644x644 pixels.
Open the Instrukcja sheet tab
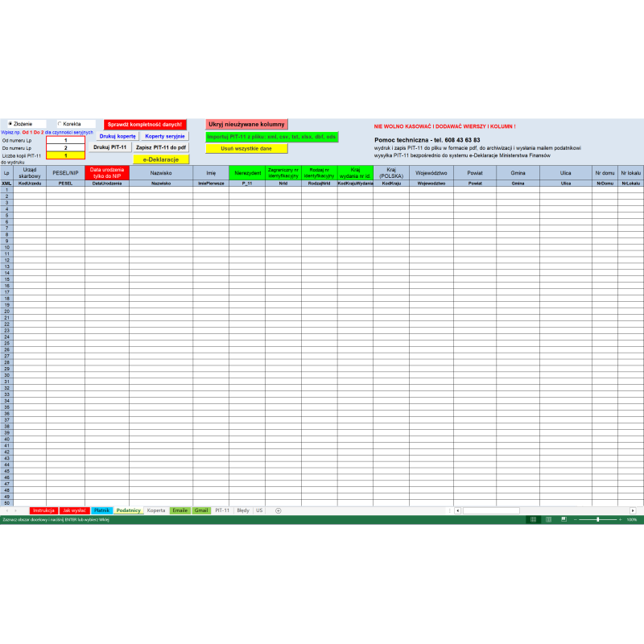44,510
